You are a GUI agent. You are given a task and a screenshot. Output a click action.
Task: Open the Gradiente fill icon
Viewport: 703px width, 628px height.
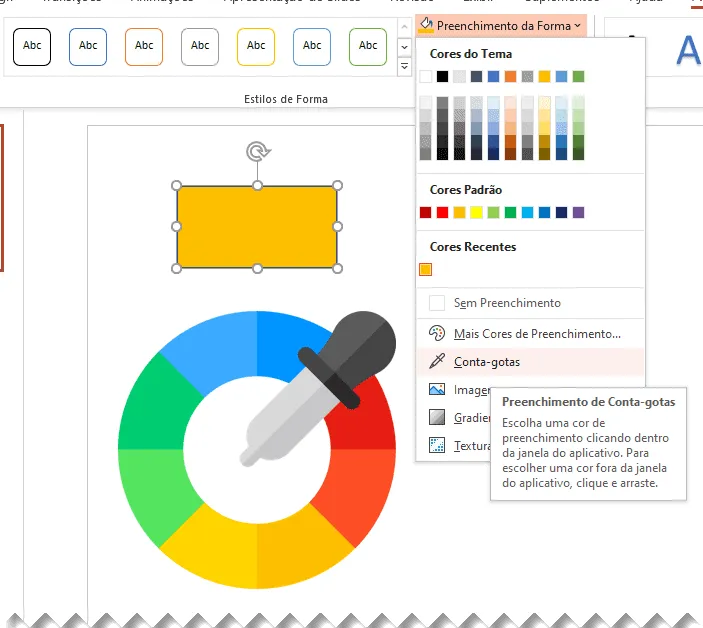437,417
